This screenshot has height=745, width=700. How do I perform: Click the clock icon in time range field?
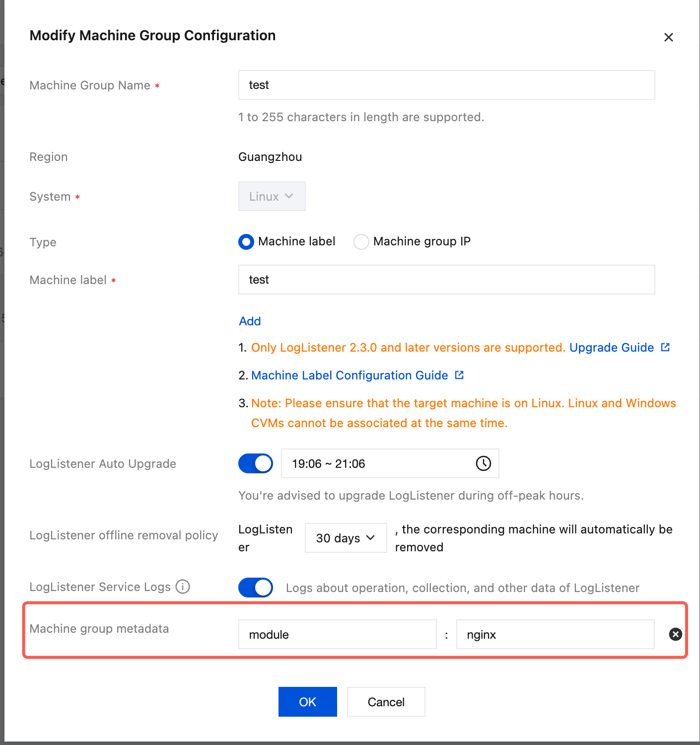point(483,463)
